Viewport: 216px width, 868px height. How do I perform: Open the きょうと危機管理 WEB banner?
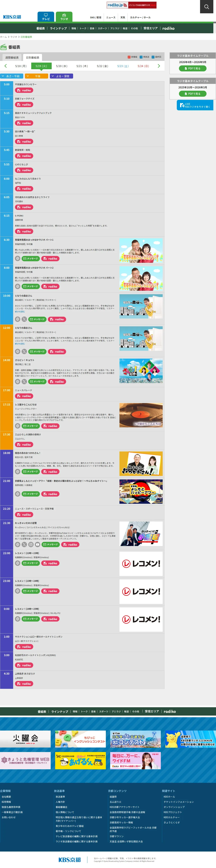coord(25,760)
